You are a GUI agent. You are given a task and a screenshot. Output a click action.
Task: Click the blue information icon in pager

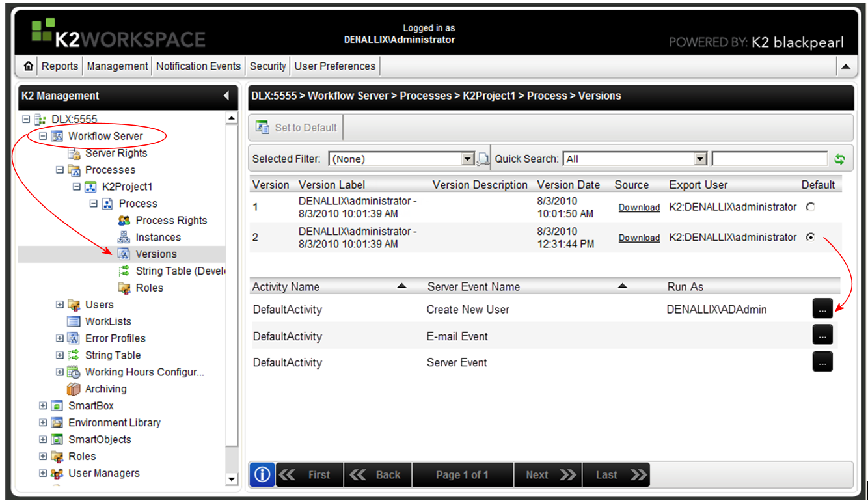[262, 475]
